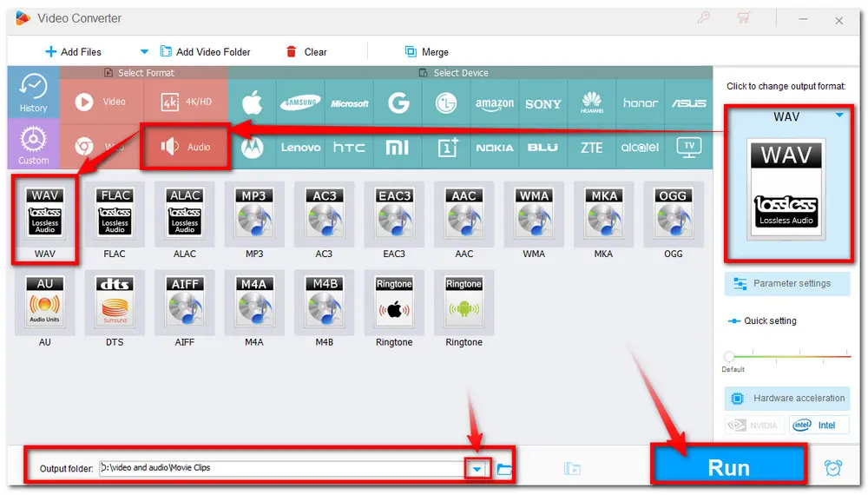Switch to the Video format tab
The height and width of the screenshot is (495, 868).
pos(102,102)
